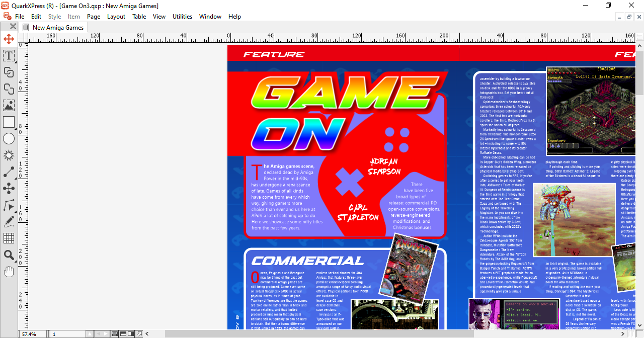Select the Zoom tool
This screenshot has height=338, width=644.
pyautogui.click(x=9, y=255)
